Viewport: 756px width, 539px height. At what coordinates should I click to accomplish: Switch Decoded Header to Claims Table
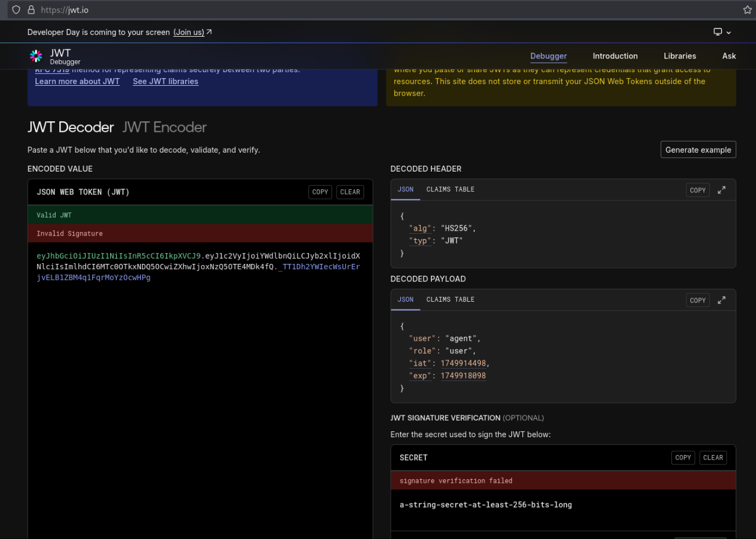[451, 189]
